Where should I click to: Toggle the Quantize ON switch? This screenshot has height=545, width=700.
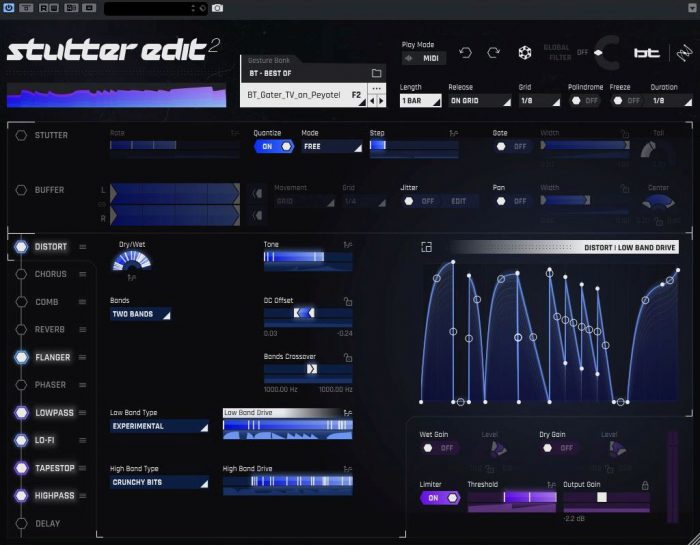pos(274,146)
